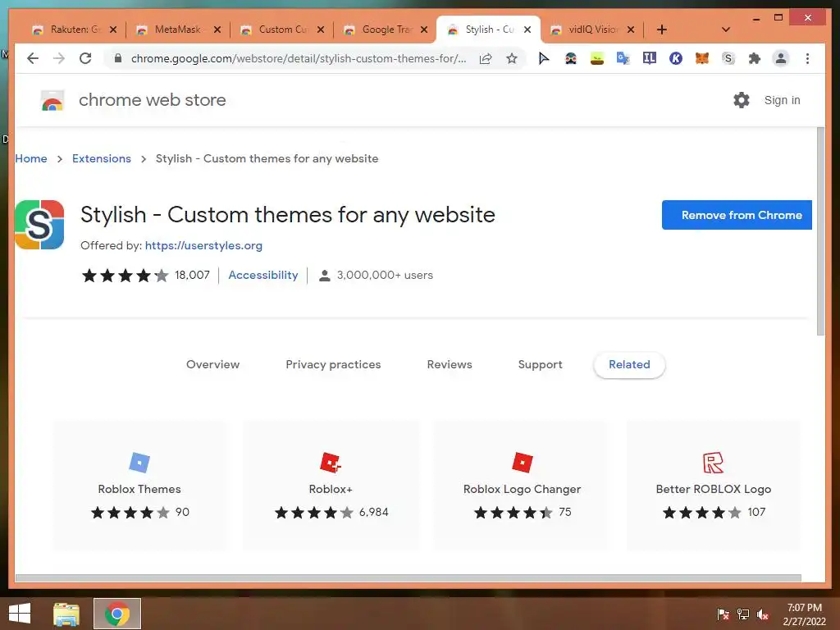Open the tab search dropdown arrow
This screenshot has height=630, width=840.
726,30
